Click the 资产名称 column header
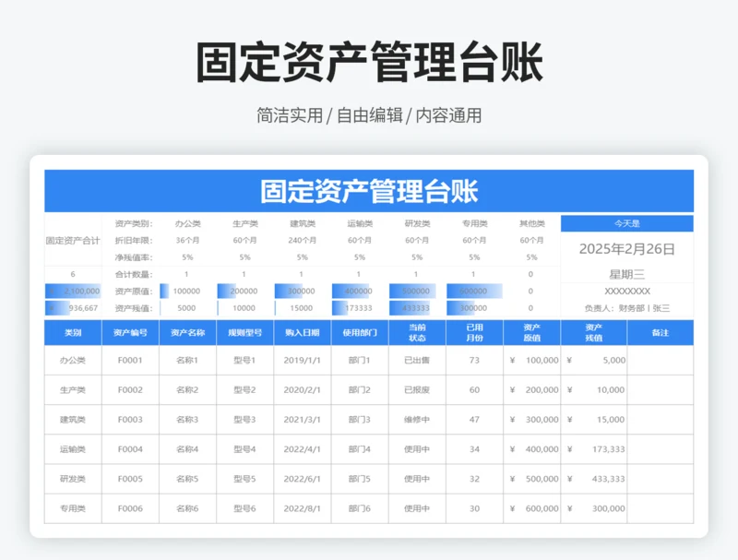The height and width of the screenshot is (560, 738). point(187,333)
